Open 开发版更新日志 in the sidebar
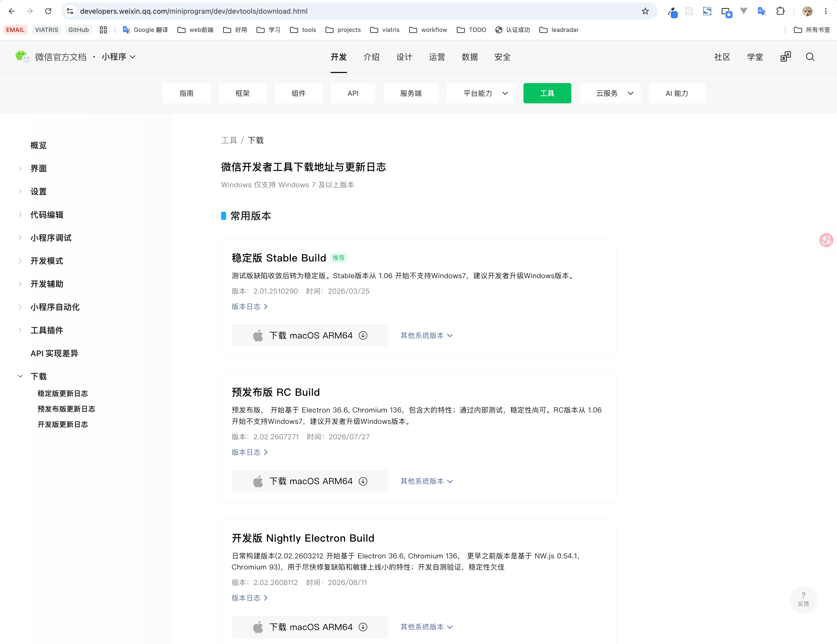This screenshot has height=644, width=837. click(x=62, y=424)
